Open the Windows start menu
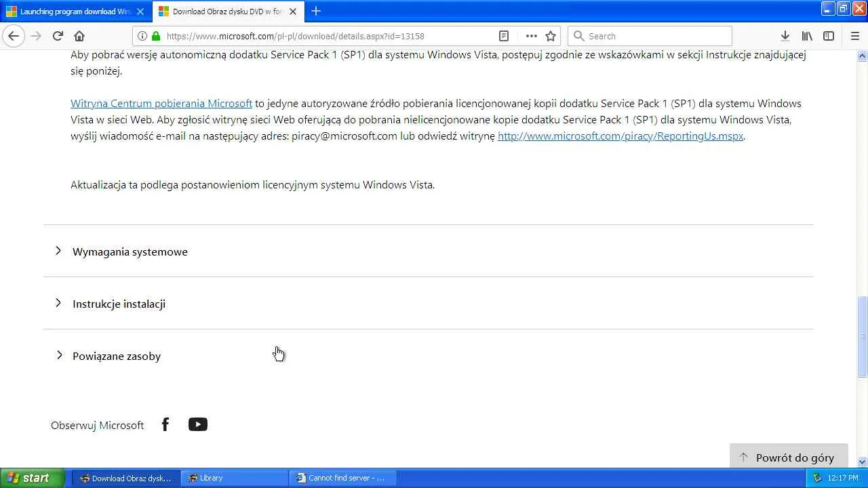 pos(33,478)
